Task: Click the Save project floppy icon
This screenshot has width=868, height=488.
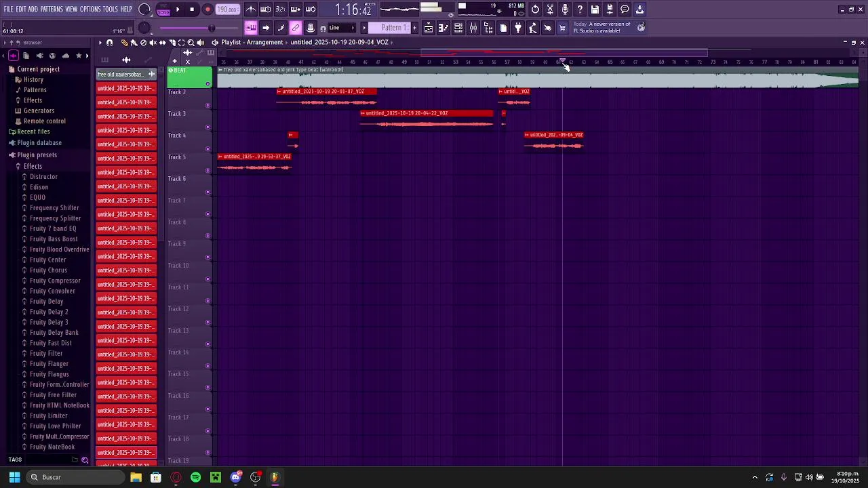Action: 595,9
